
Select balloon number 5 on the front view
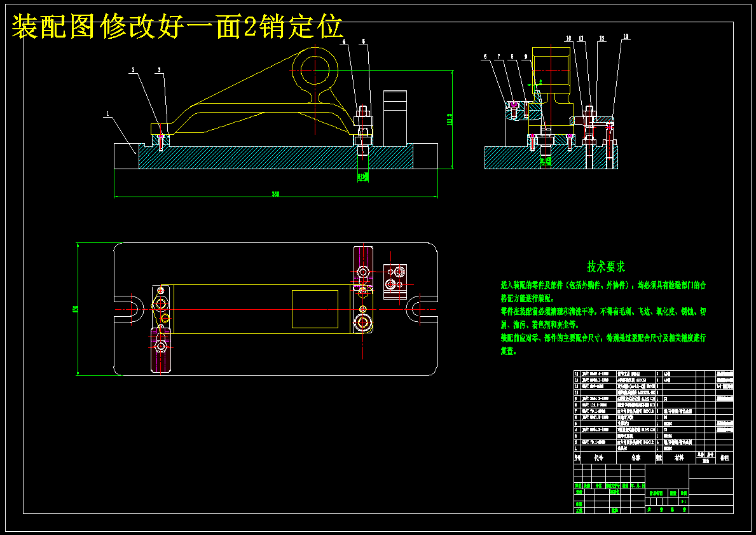(x=364, y=41)
